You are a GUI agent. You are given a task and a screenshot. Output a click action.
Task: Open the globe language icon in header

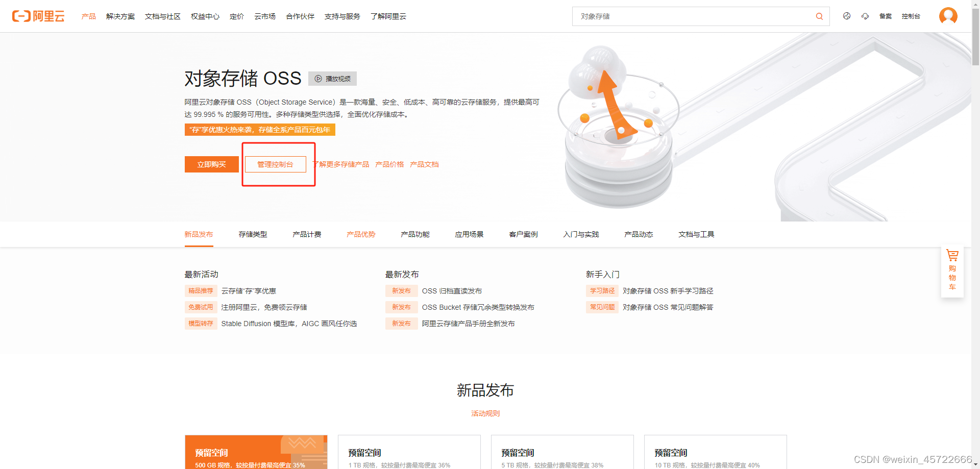coord(847,16)
